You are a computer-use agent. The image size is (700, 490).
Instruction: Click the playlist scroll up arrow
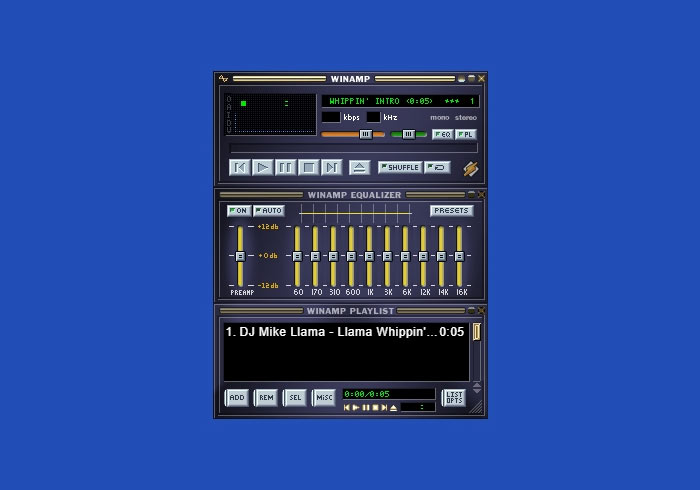coord(477,384)
